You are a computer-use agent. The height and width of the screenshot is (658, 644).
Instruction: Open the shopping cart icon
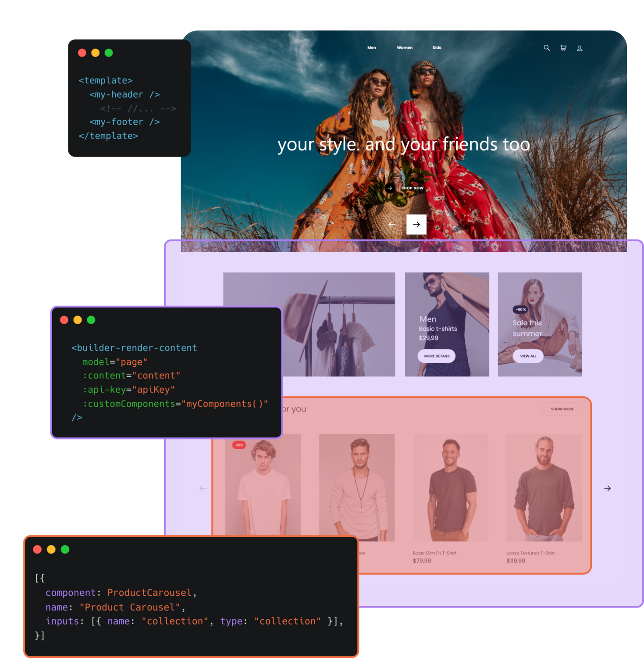[563, 48]
